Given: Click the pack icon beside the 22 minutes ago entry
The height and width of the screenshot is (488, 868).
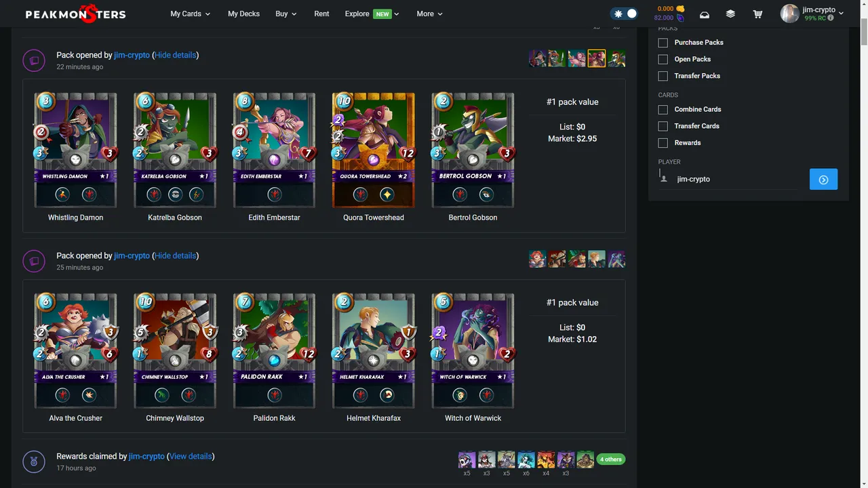Looking at the screenshot, I should pyautogui.click(x=34, y=60).
